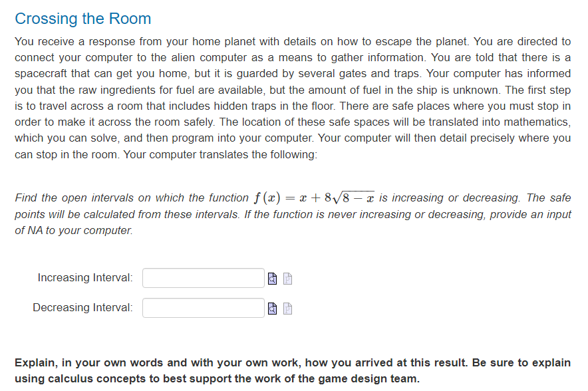
Task: Open equation preview for Increasing Interval
Action: tap(272, 279)
